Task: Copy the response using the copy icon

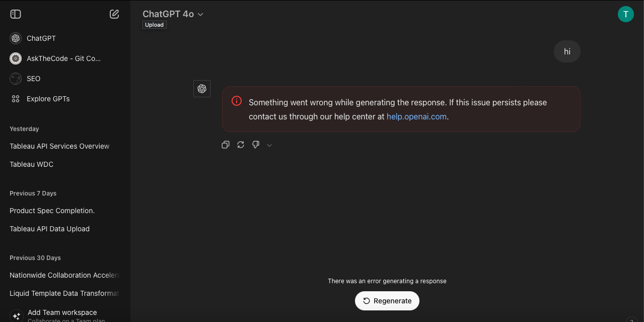Action: (225, 145)
